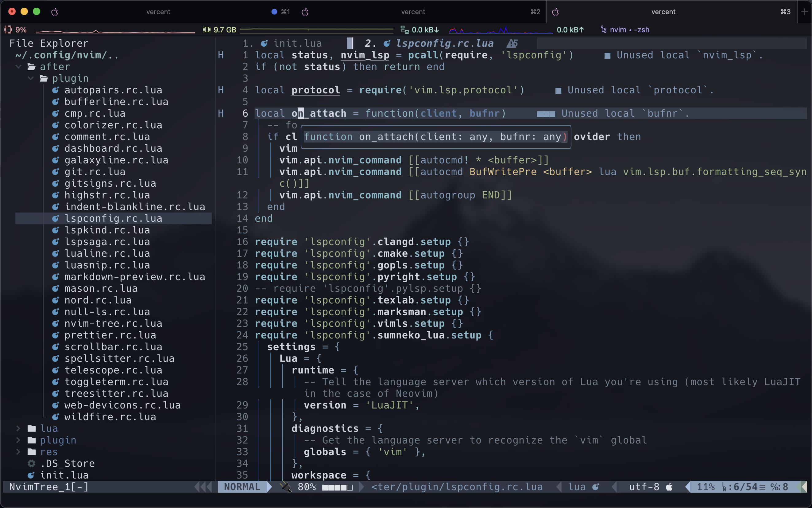Viewport: 812px width, 508px height.
Task: Collapse the 'plugin' subfolder under after
Action: 31,78
